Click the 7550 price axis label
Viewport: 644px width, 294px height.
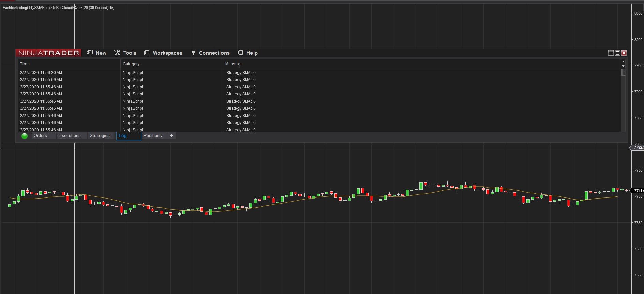coord(639,275)
